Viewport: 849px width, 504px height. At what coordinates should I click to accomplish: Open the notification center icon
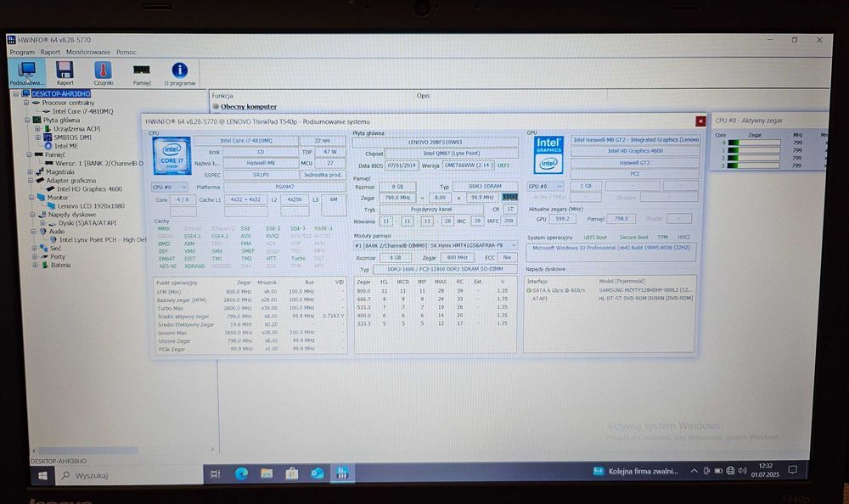793,470
